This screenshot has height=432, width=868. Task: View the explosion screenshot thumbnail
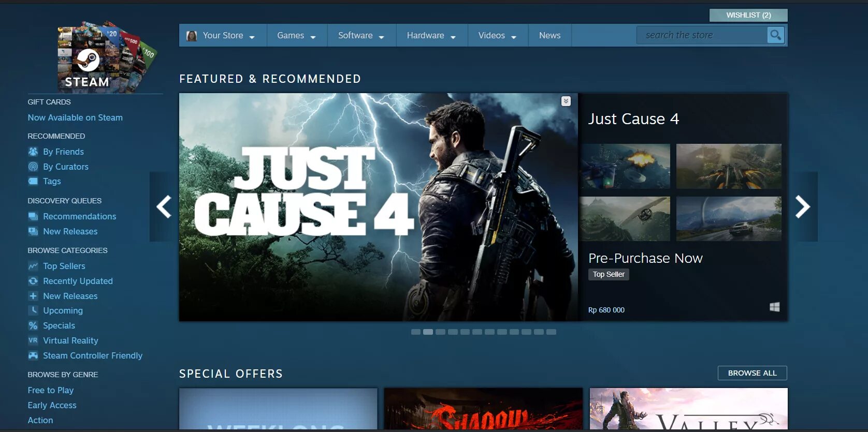point(625,166)
